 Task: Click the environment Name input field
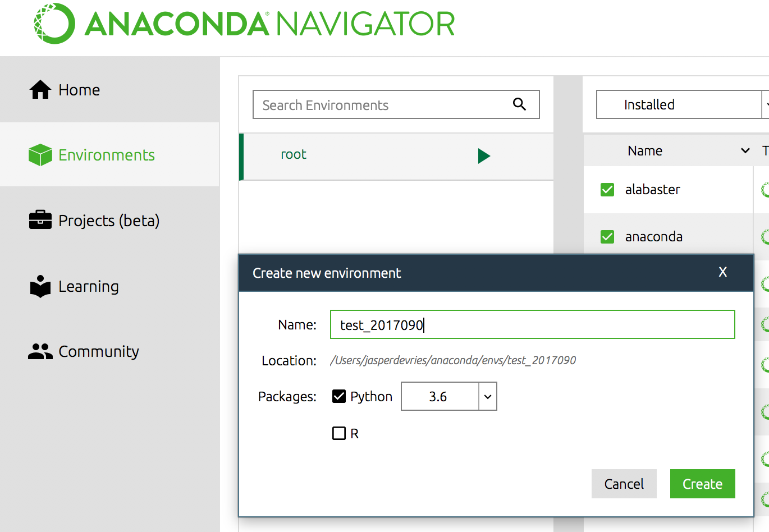pos(532,324)
